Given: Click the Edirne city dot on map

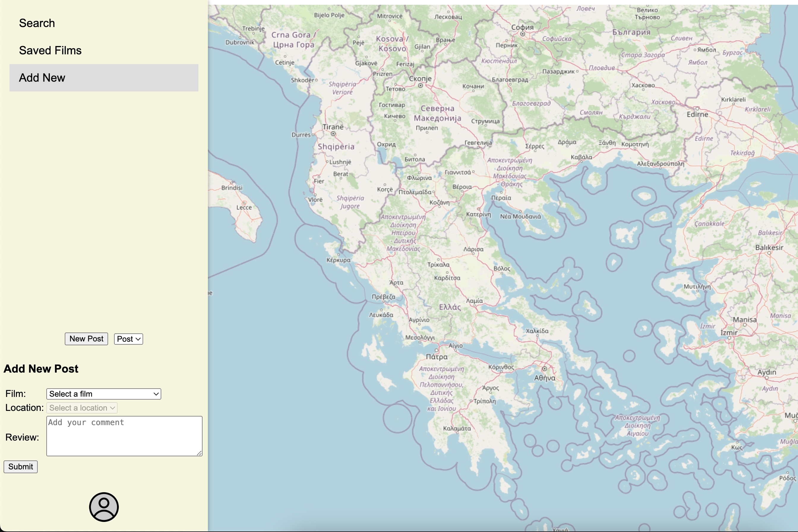Looking at the screenshot, I should point(697,109).
